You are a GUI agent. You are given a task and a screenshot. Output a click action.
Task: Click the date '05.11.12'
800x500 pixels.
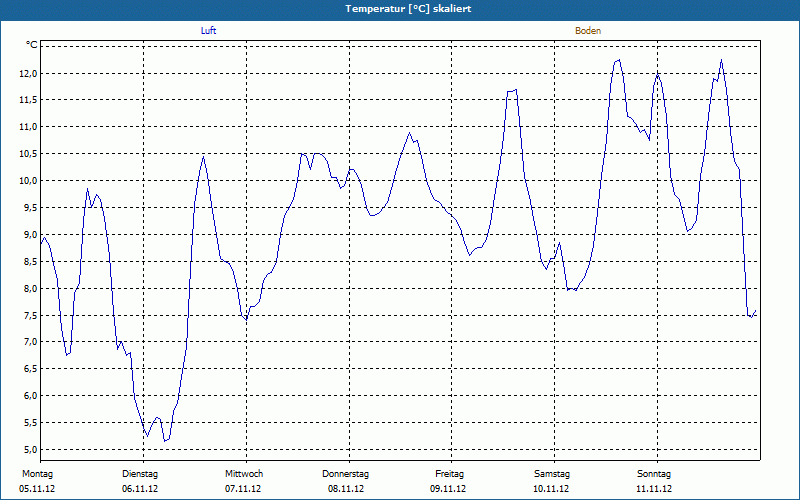click(x=37, y=489)
